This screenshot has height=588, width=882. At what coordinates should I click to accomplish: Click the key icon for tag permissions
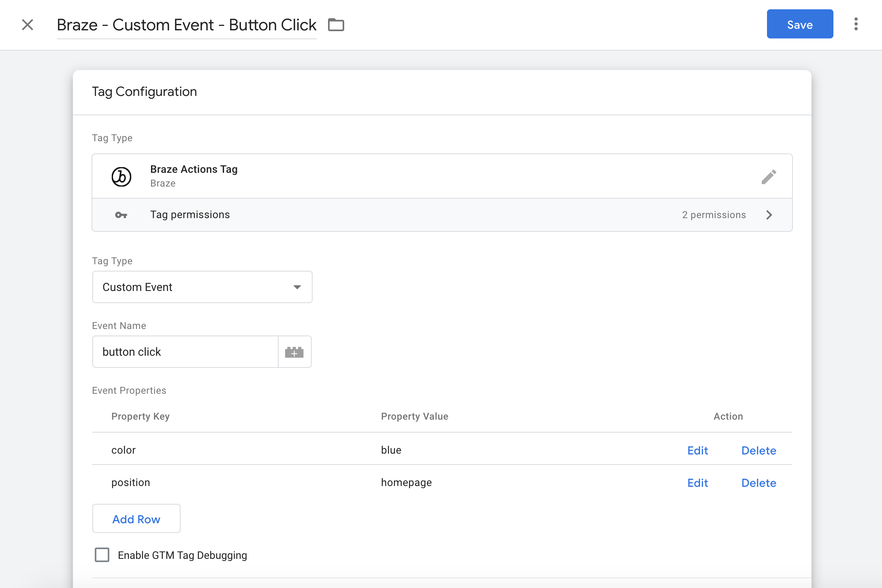pyautogui.click(x=121, y=215)
